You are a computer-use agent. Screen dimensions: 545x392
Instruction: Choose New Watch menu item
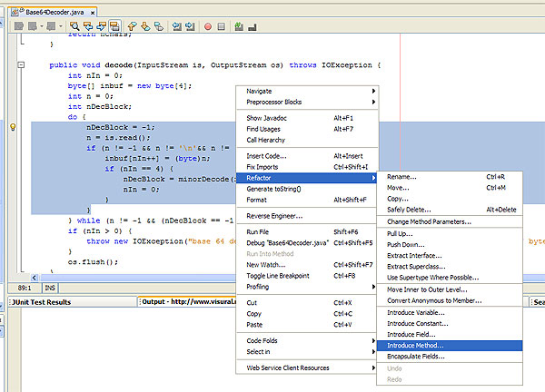307,265
